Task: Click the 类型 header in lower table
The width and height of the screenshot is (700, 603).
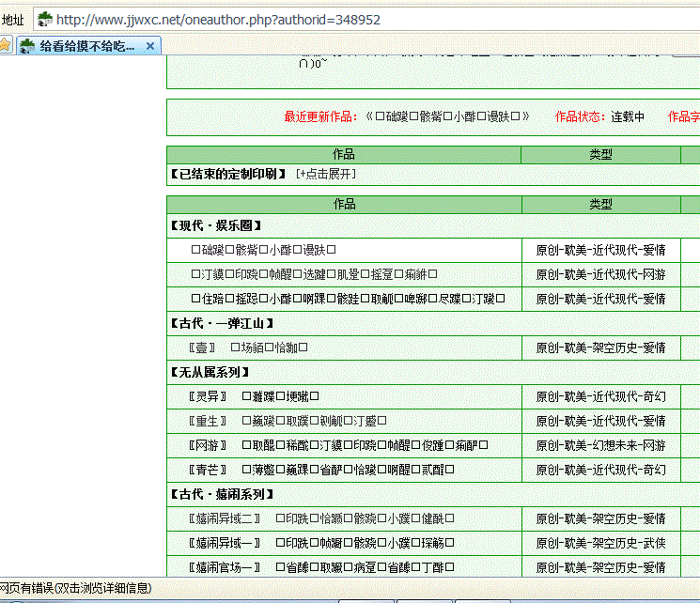Action: (601, 205)
